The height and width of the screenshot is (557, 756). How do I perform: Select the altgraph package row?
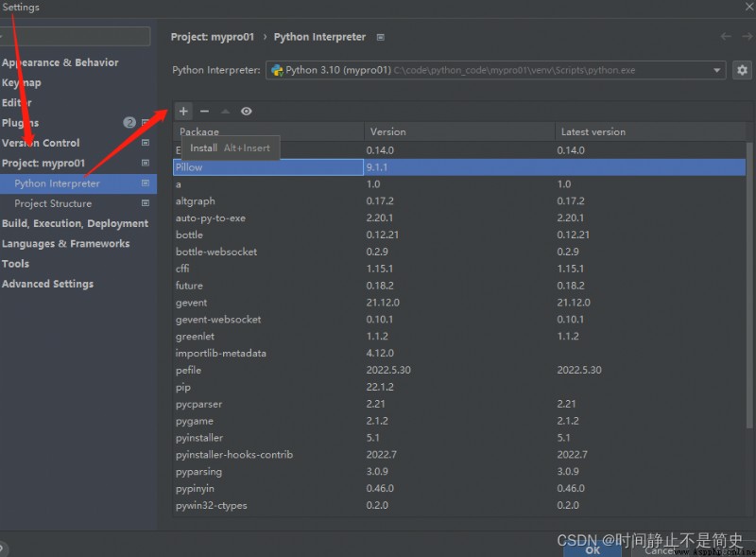(459, 200)
